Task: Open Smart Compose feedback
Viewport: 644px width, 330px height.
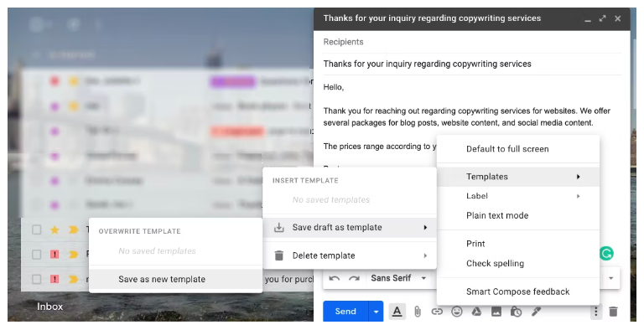Action: (518, 291)
